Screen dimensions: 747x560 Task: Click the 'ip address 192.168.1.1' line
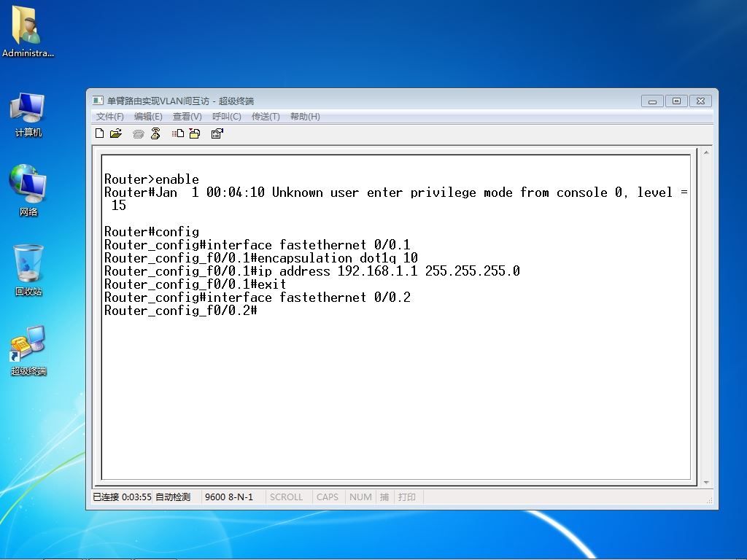click(312, 271)
